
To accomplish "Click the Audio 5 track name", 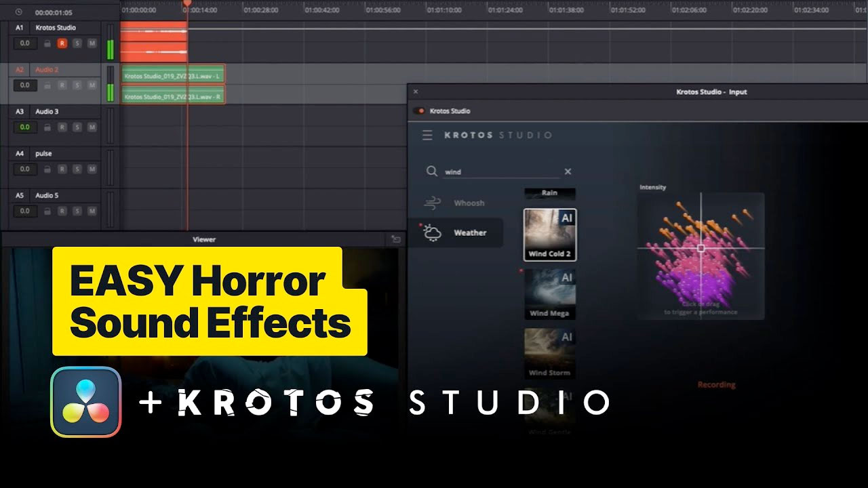I will (47, 196).
